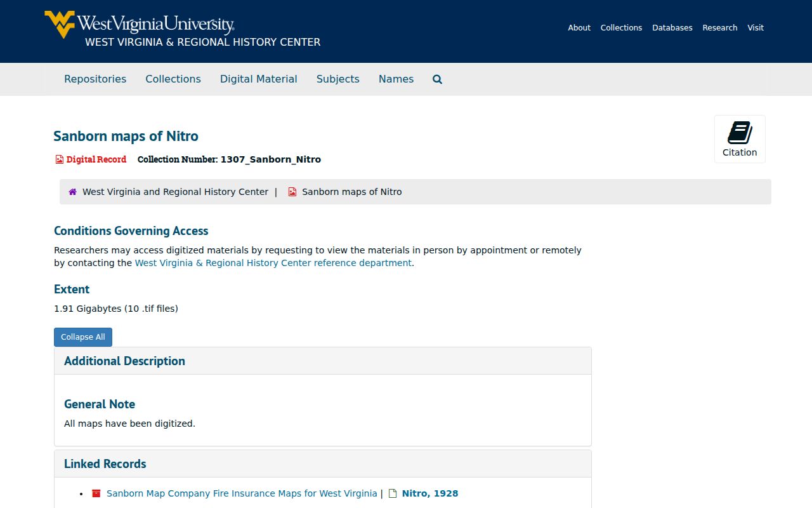Open the Visit header link
The height and width of the screenshot is (508, 812).
click(756, 28)
